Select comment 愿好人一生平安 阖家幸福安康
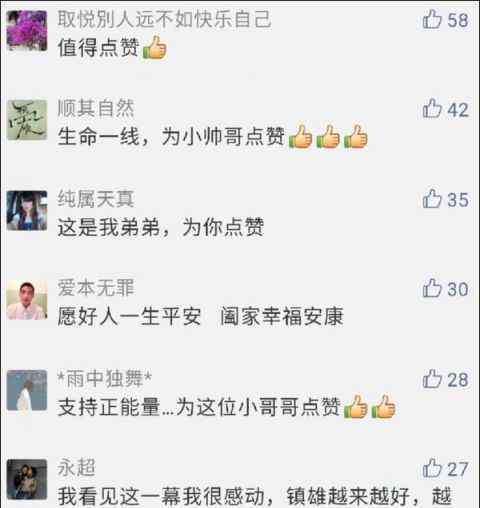480x508 pixels. click(x=200, y=316)
